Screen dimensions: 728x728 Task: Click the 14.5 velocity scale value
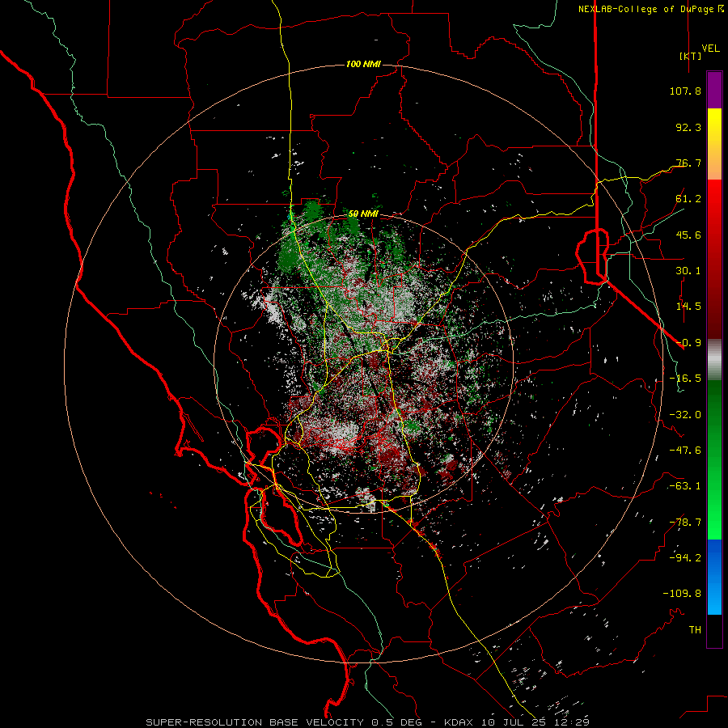(x=688, y=307)
